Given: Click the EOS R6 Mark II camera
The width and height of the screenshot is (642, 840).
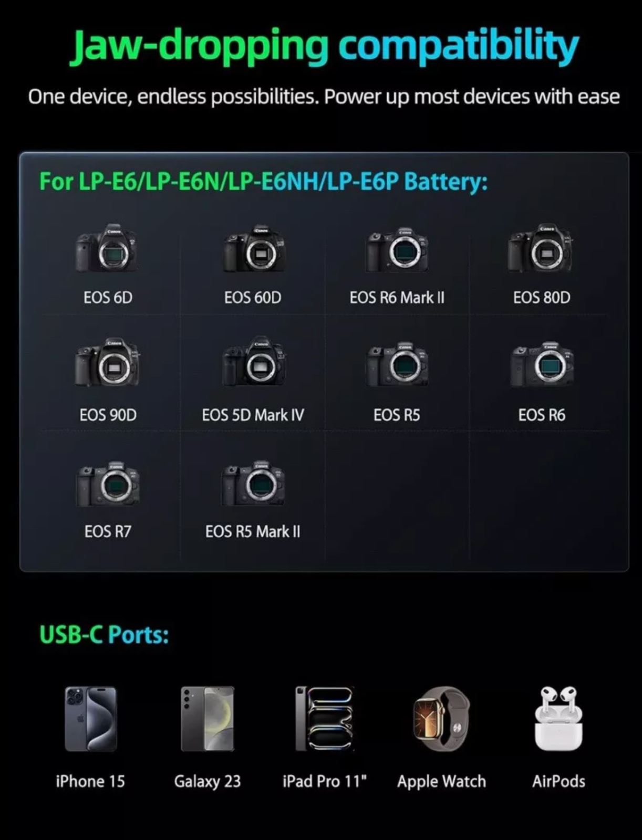Looking at the screenshot, I should (397, 249).
